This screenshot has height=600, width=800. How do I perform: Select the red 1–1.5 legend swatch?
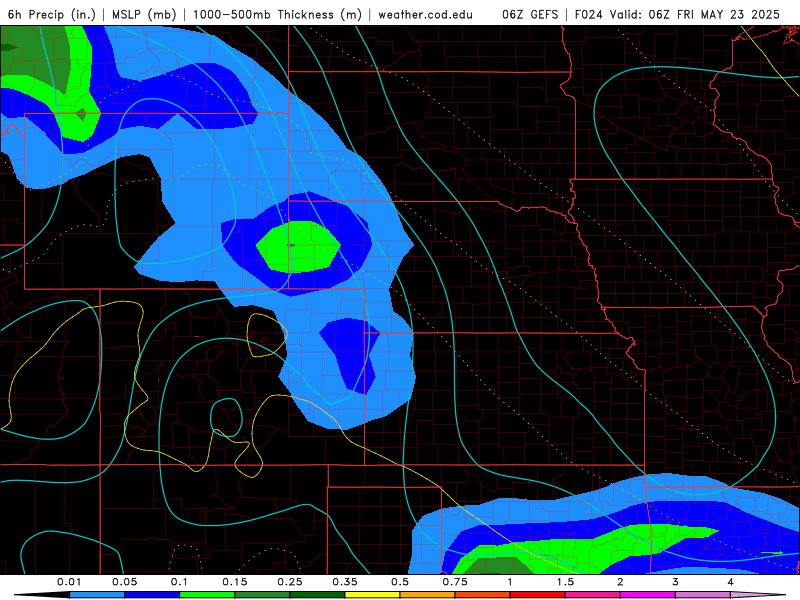point(538,595)
